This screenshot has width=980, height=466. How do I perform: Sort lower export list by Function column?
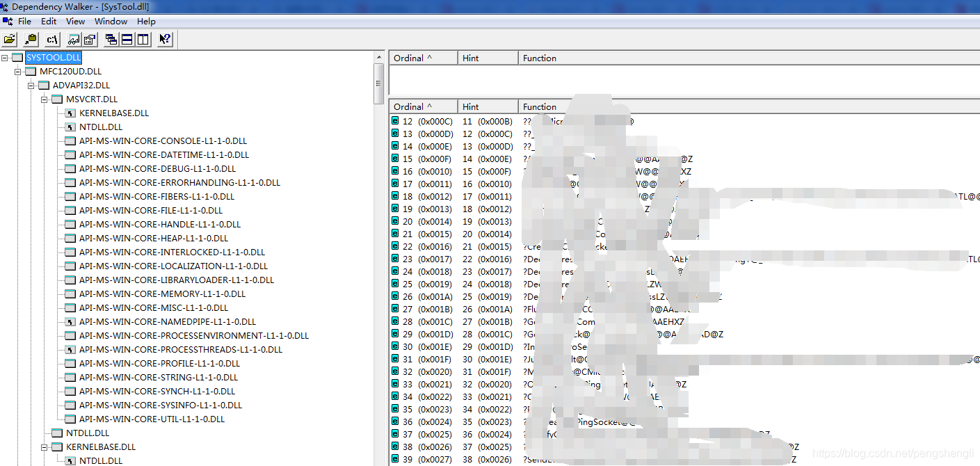coord(748,106)
